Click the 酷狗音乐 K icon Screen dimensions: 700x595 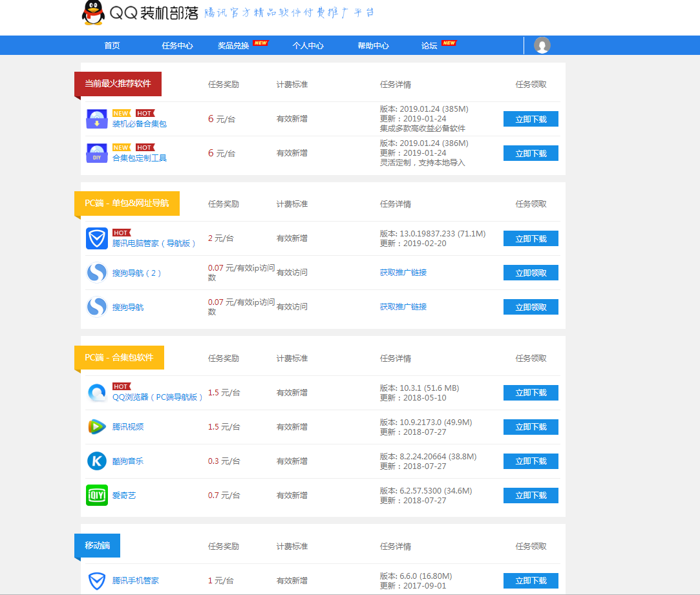click(x=97, y=461)
